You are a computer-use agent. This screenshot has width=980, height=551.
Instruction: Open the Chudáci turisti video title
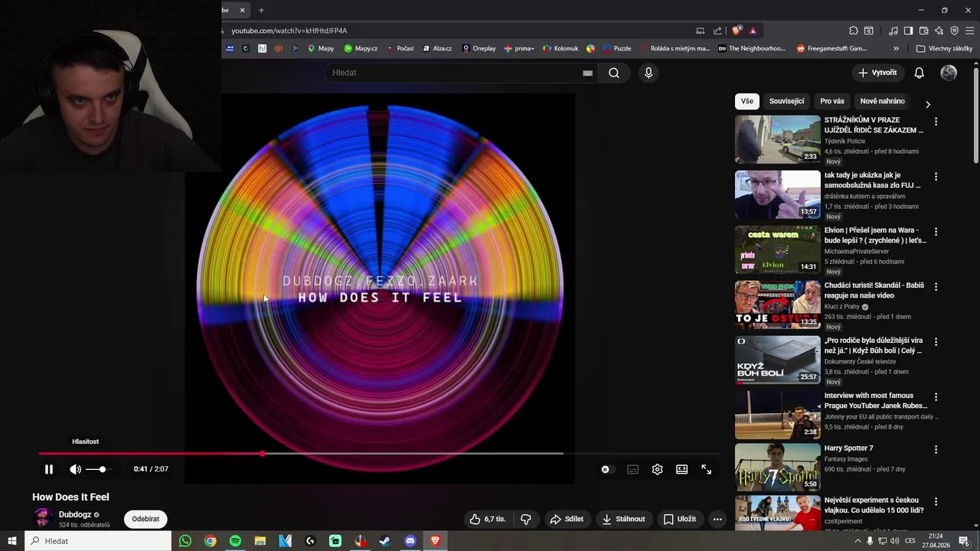click(x=874, y=290)
